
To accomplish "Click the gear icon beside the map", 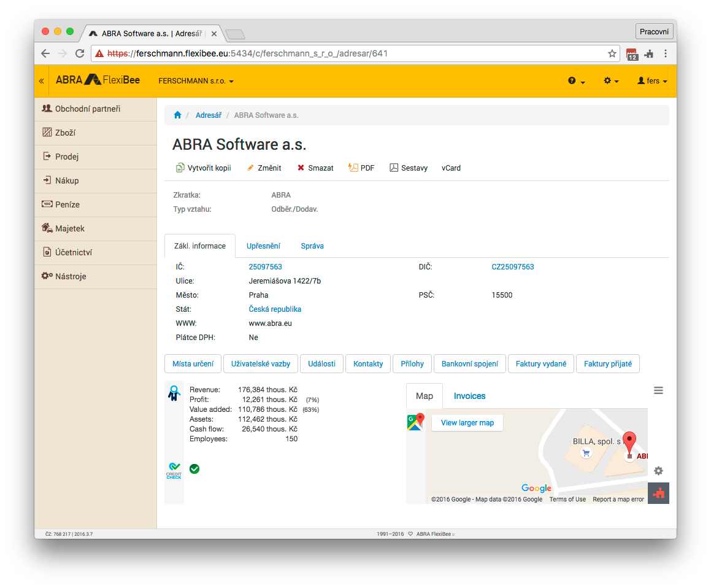I will (658, 471).
